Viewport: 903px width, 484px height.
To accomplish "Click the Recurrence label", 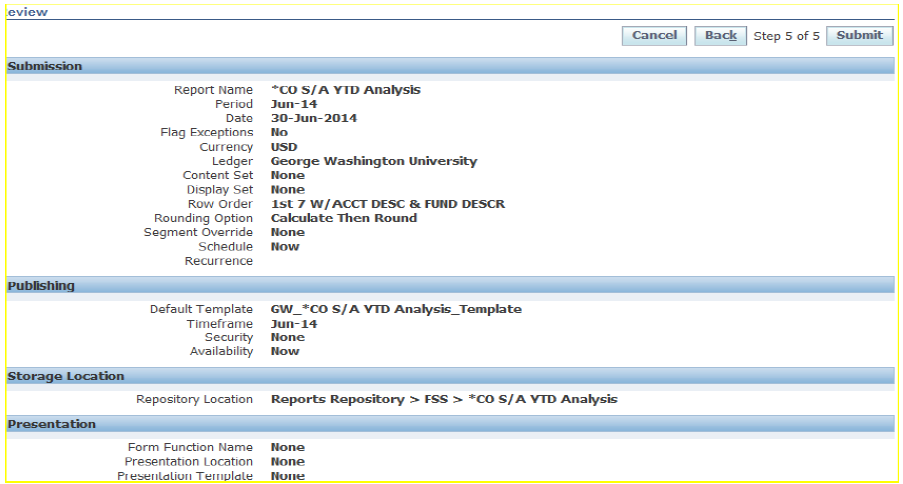I will click(218, 261).
